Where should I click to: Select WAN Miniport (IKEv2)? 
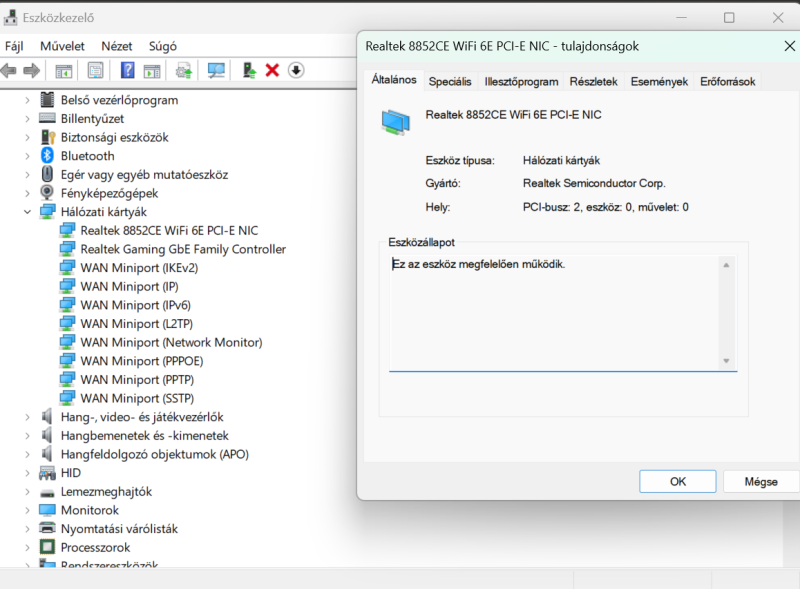pyautogui.click(x=139, y=267)
